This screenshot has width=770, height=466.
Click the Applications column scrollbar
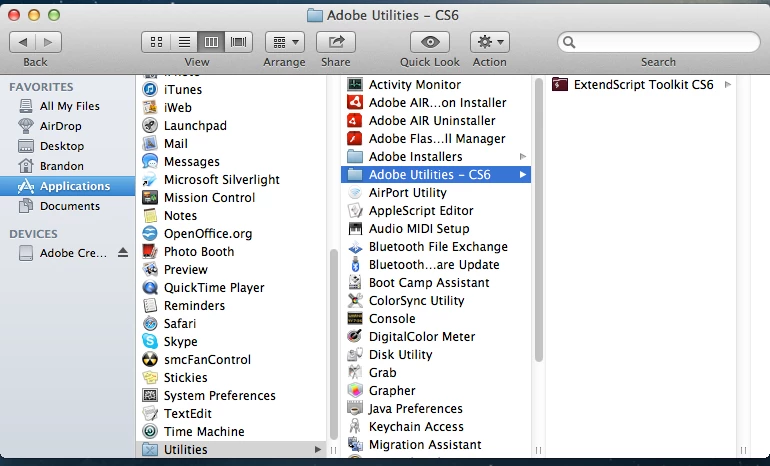[334, 344]
